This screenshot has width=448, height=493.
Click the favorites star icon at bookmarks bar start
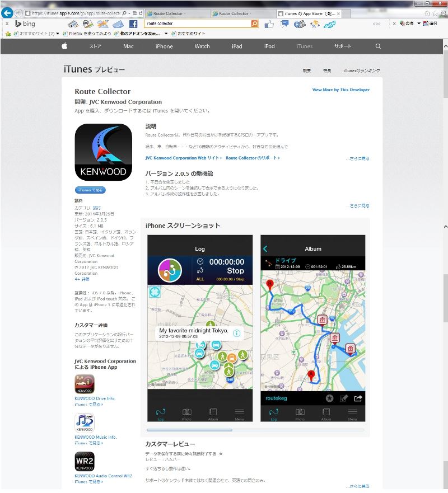[x=8, y=34]
